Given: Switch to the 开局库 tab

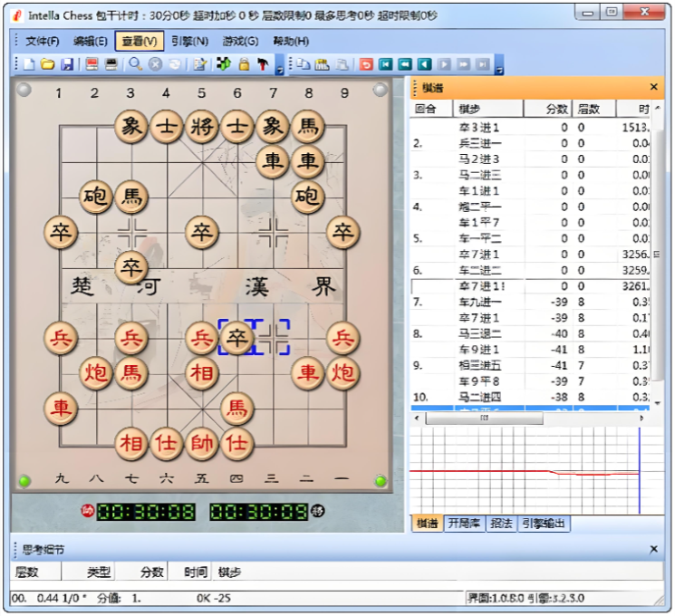Looking at the screenshot, I should point(467,524).
